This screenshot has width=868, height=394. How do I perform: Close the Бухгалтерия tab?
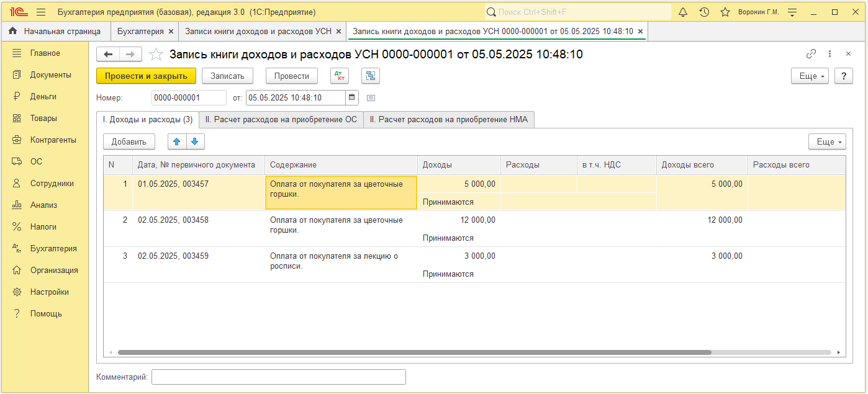click(x=171, y=31)
